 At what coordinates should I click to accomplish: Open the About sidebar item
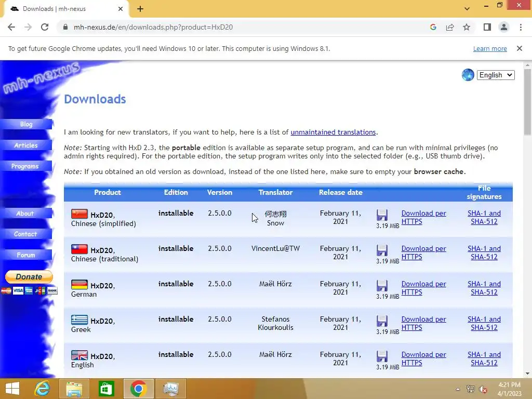[x=26, y=214]
